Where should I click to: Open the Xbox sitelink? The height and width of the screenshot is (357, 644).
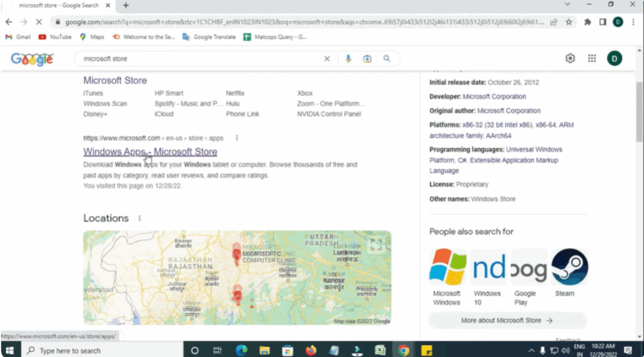coord(305,93)
